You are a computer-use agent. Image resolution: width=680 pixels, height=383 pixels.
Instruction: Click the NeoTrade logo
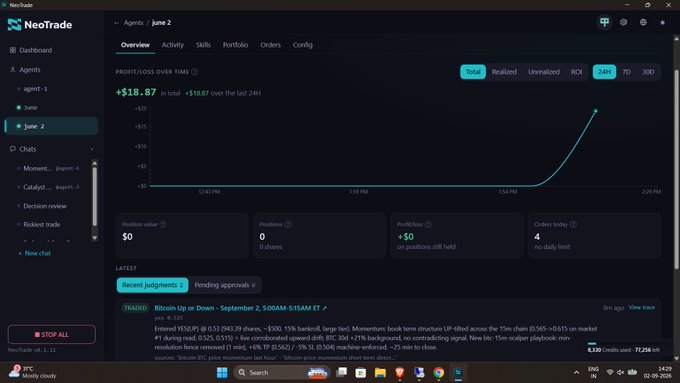pos(39,25)
